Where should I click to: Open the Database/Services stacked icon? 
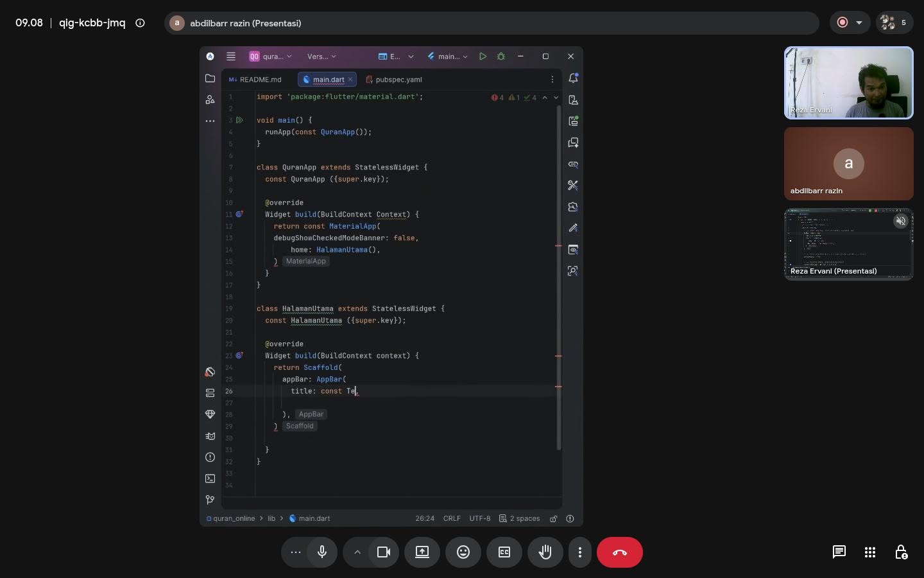click(210, 393)
